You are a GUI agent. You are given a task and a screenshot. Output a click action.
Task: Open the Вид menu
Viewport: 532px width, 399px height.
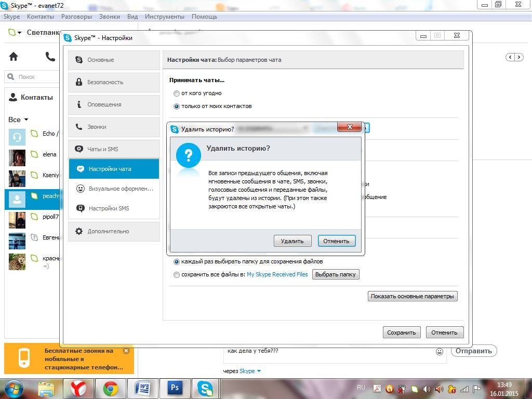(132, 17)
